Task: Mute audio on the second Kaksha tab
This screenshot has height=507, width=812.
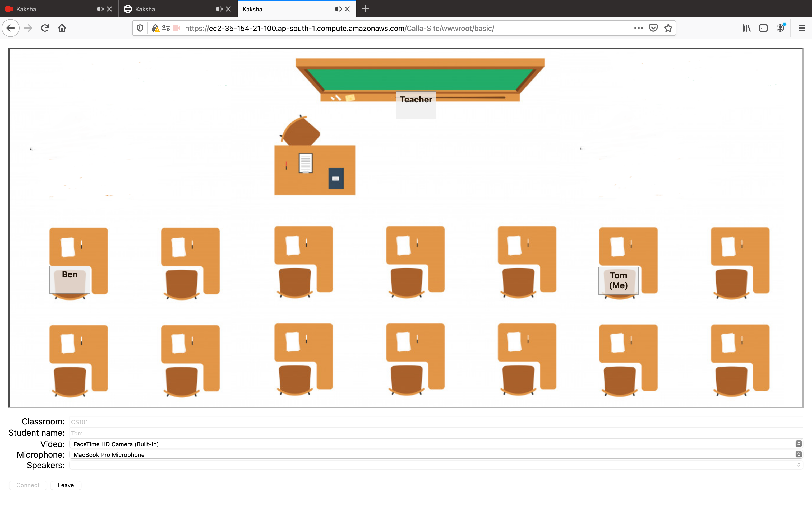Action: pos(219,9)
